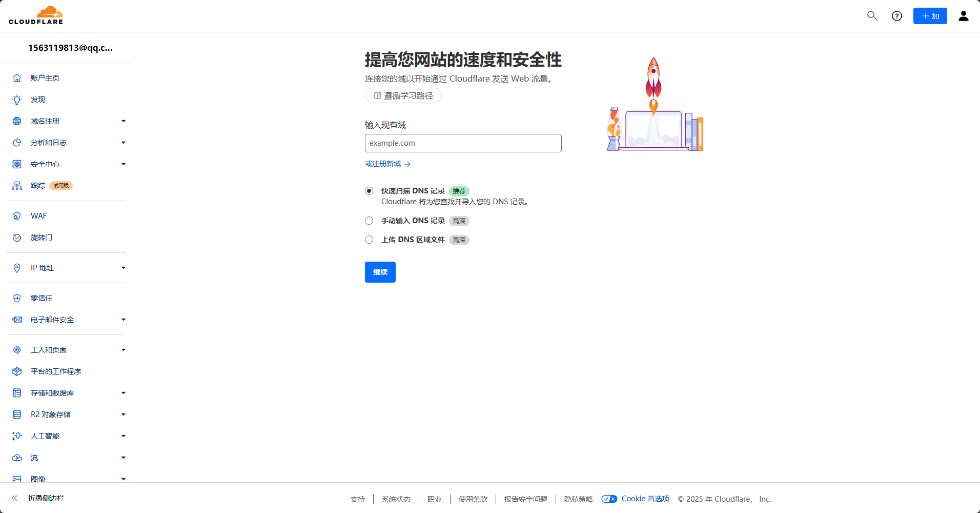The width and height of the screenshot is (980, 513).
Task: Expand the 域名注册 submenu arrow
Action: pyautogui.click(x=124, y=121)
